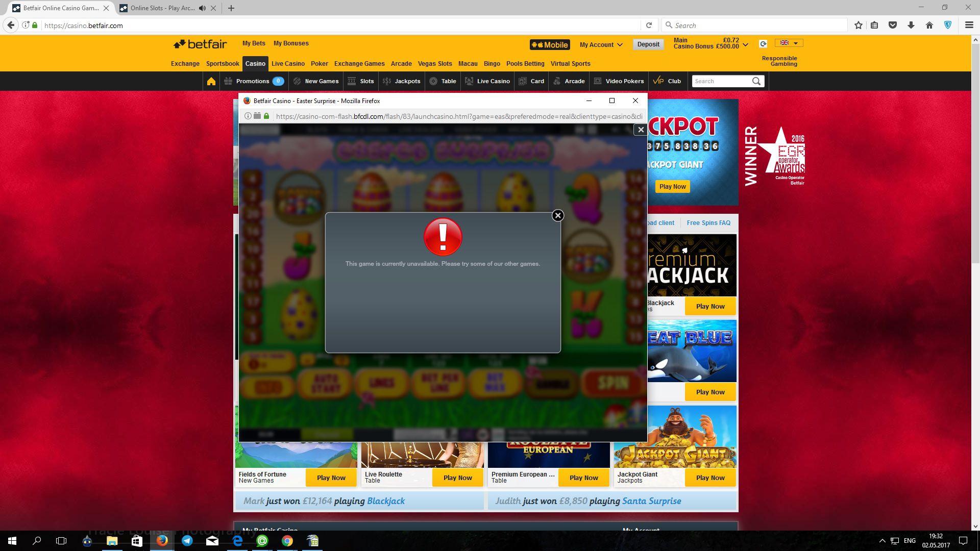This screenshot has height=551, width=980.
Task: Open the Promotions section
Action: [x=254, y=81]
